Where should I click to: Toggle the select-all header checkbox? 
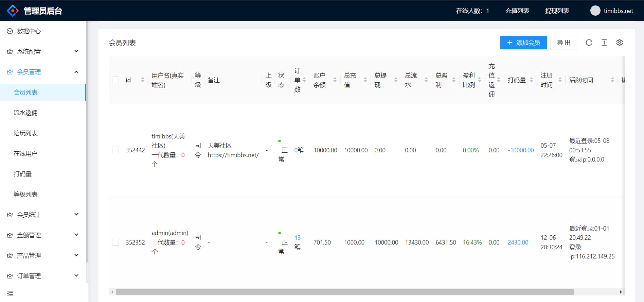pos(115,80)
